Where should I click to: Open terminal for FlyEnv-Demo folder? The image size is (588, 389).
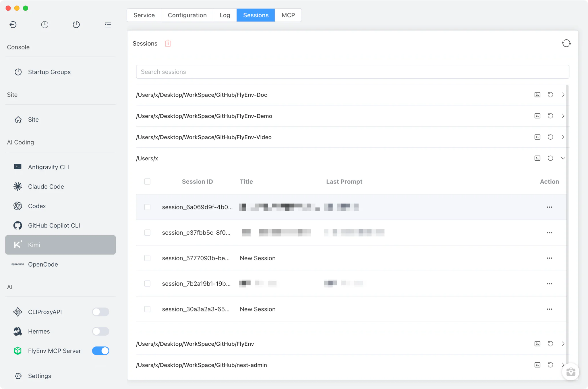[x=537, y=116]
